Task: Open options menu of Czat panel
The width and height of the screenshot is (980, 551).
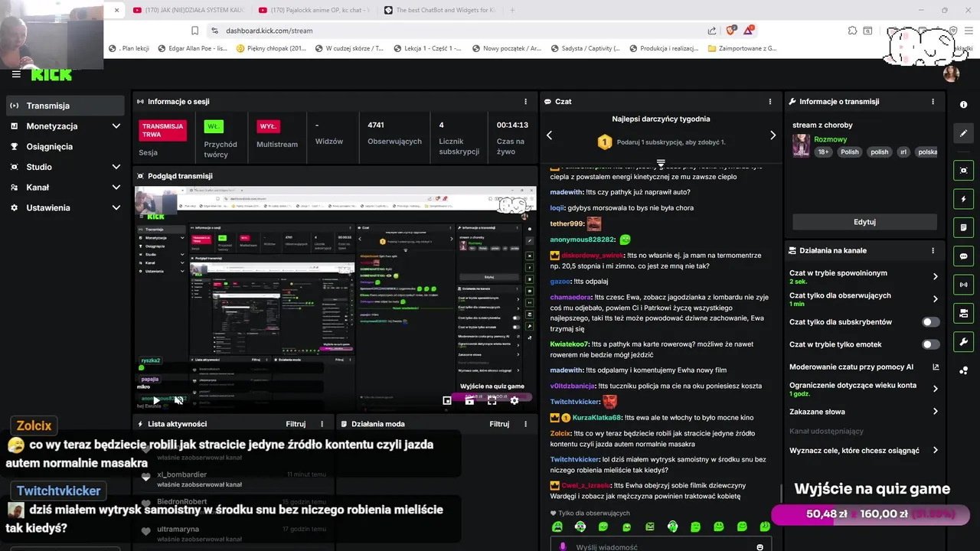Action: point(770,101)
